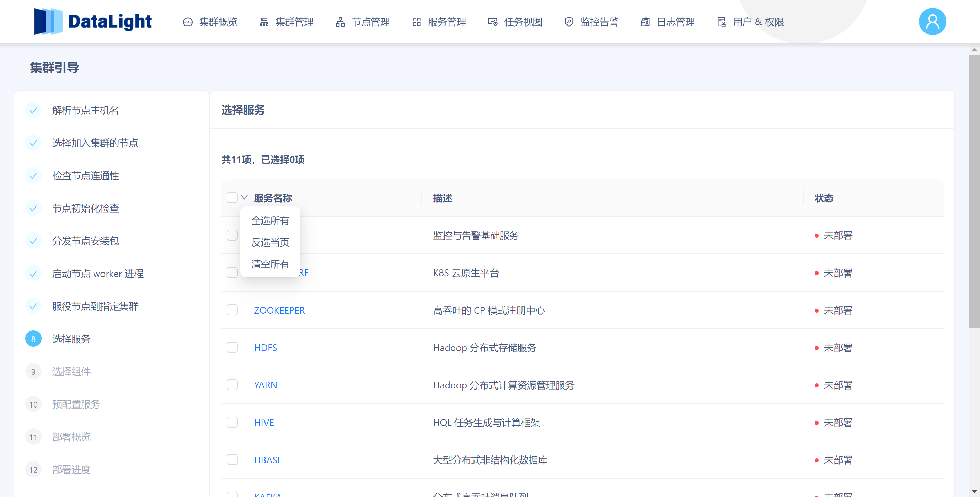The image size is (980, 497).
Task: Click checkmark icon for 选择加入集群的节点 step
Action: [x=33, y=143]
